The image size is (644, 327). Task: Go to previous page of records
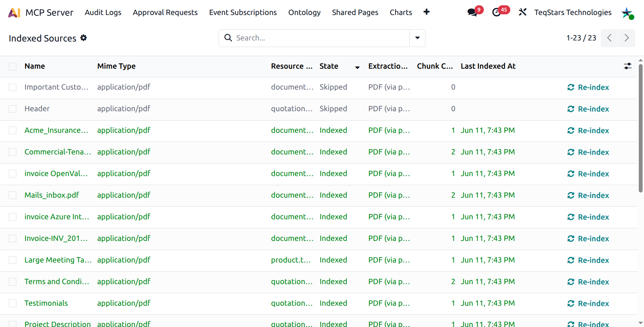[609, 38]
